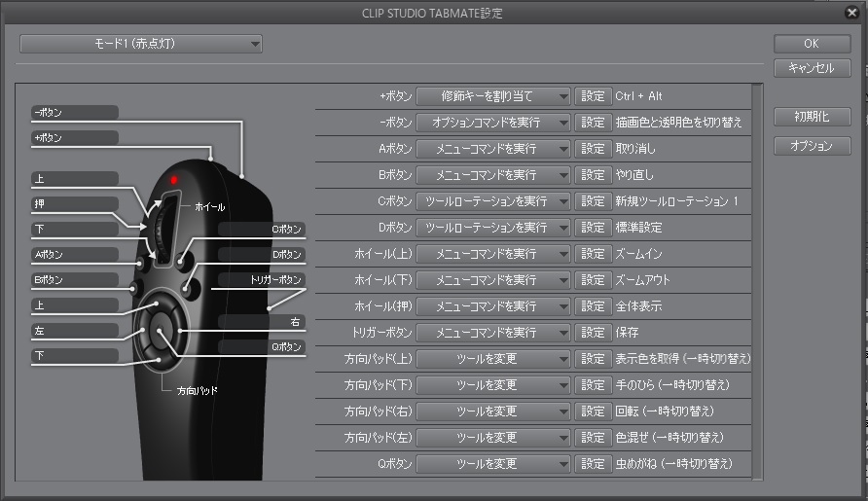The image size is (868, 501).
Task: Click 設定 for the Qボタン row
Action: 593,464
